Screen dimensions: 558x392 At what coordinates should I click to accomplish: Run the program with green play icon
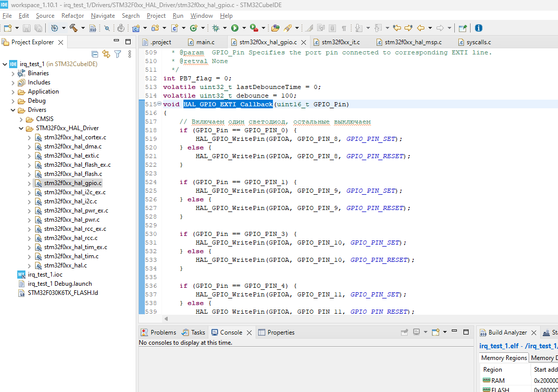(x=234, y=28)
